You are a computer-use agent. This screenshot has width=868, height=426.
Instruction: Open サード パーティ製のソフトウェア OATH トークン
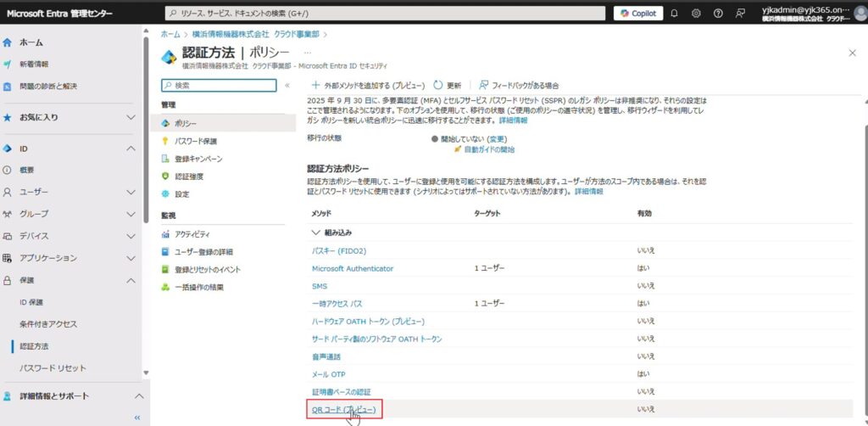(x=377, y=339)
